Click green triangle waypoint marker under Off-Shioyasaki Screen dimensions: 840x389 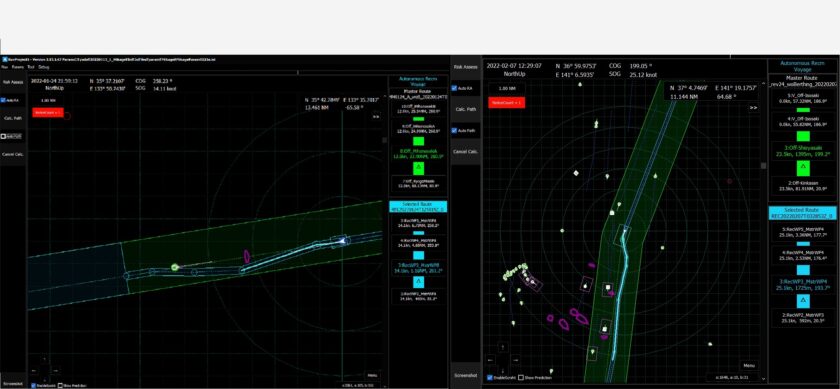tap(802, 169)
